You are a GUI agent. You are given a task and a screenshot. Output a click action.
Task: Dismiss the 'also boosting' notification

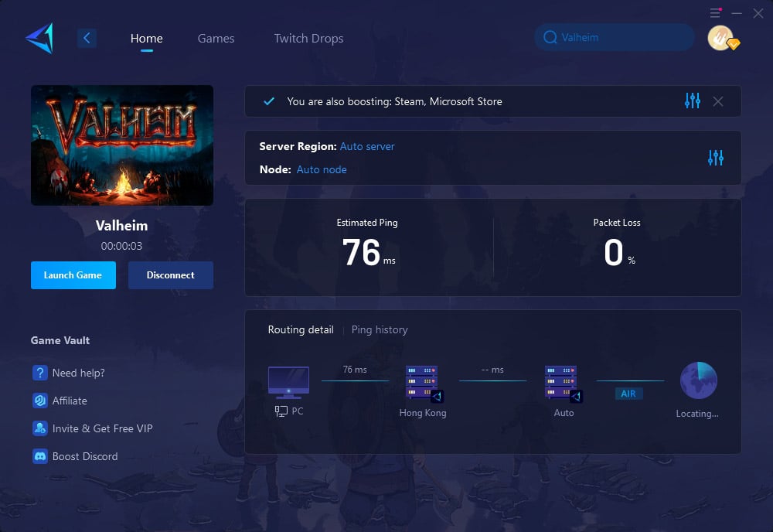(718, 101)
